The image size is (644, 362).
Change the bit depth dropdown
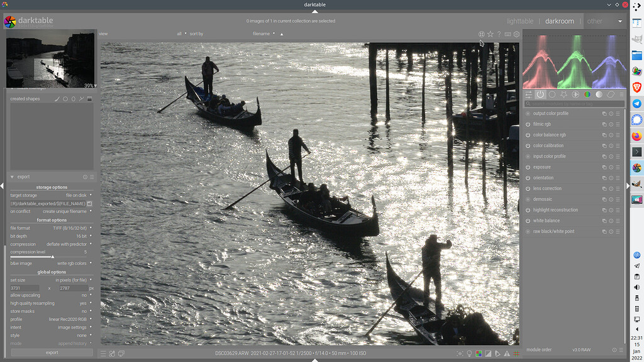[82, 236]
